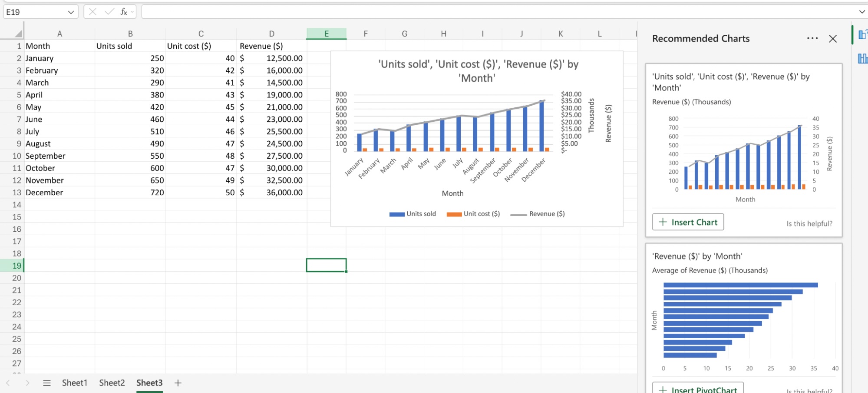The height and width of the screenshot is (393, 868).
Task: Expand the formula bar chevron
Action: point(862,12)
